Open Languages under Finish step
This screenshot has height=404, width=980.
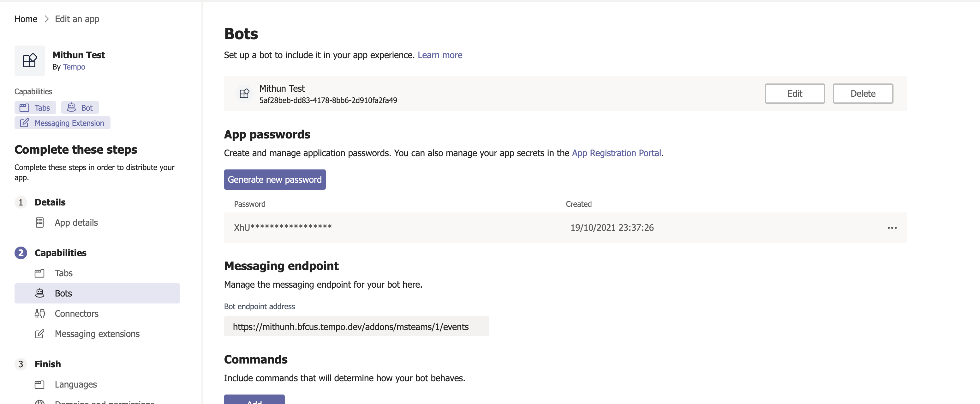[x=75, y=384]
